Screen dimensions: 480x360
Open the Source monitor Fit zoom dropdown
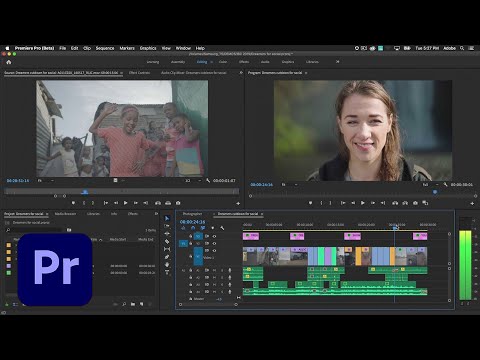point(45,180)
